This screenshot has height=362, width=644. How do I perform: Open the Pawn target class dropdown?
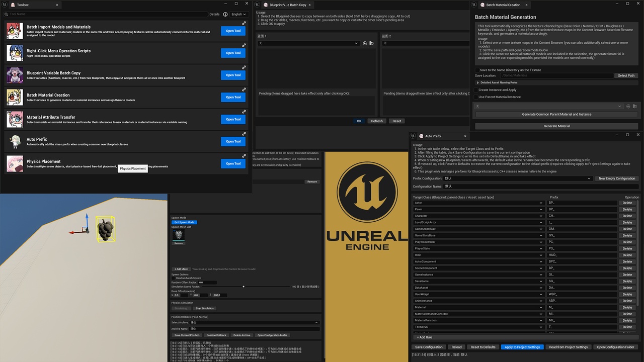pos(478,210)
